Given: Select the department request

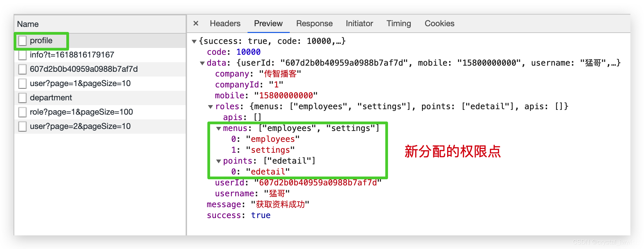Looking at the screenshot, I should (x=100, y=98).
